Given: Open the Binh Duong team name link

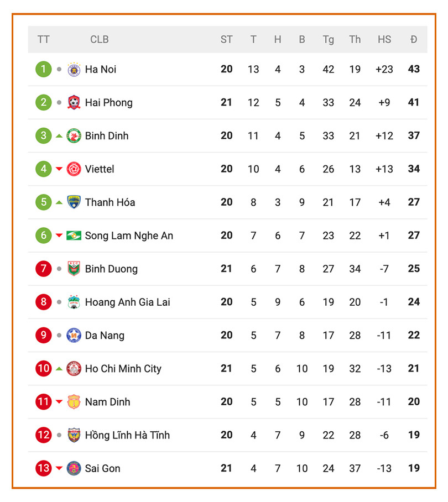Looking at the screenshot, I should [111, 269].
